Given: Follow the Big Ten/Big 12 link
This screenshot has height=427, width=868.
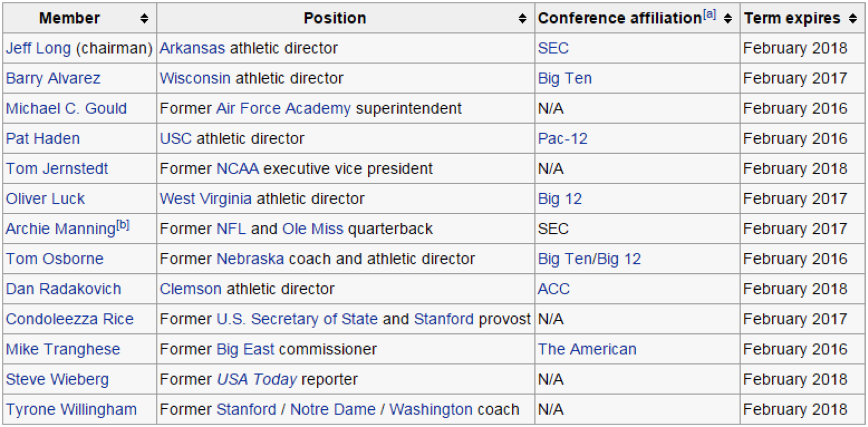Looking at the screenshot, I should click(x=590, y=259).
